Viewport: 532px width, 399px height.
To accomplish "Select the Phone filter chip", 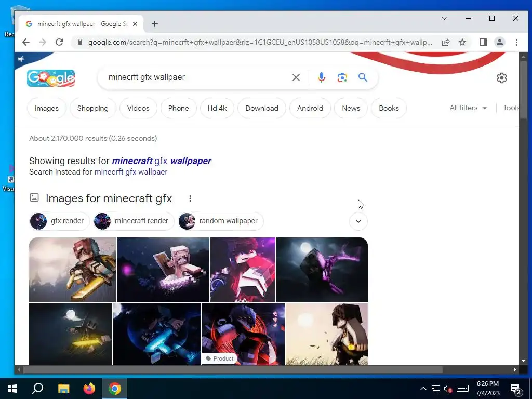I will [179, 108].
